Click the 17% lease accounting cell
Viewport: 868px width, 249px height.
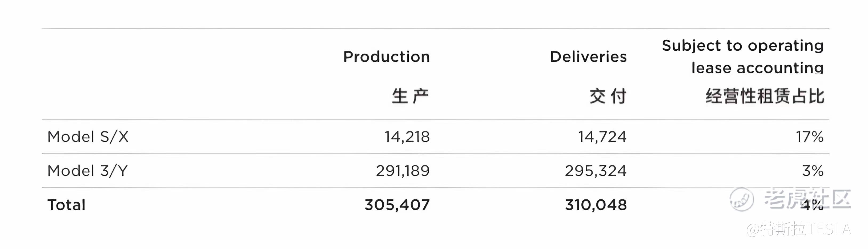809,137
